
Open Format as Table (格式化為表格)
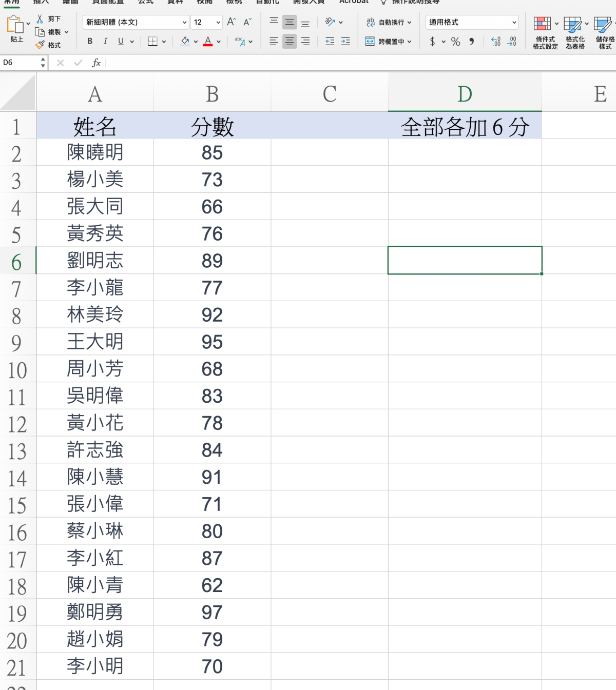click(575, 33)
